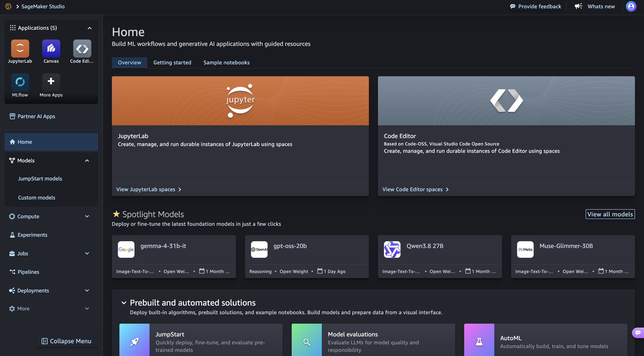Click the Code Editor banner thumbnail
The image size is (644, 356).
[506, 101]
